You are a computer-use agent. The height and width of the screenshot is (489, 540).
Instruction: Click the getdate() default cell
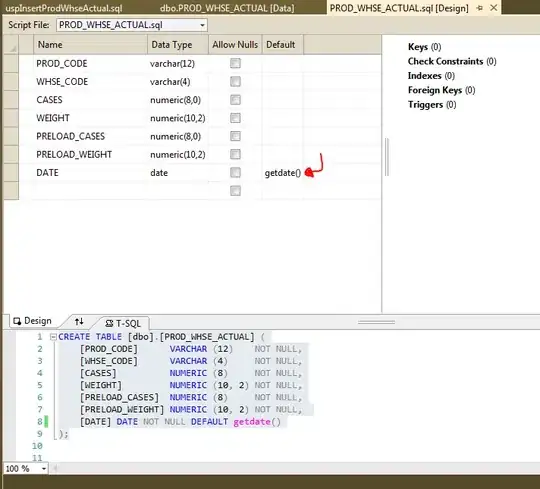(x=282, y=173)
